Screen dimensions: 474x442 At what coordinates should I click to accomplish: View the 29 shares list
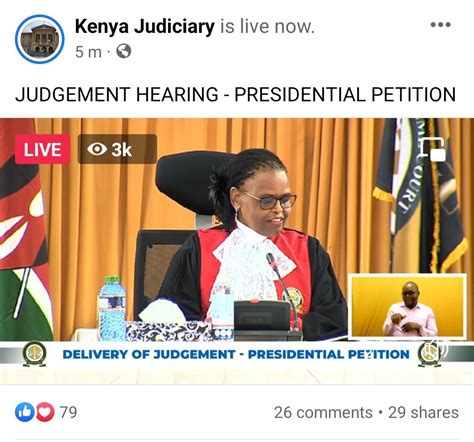click(x=423, y=412)
